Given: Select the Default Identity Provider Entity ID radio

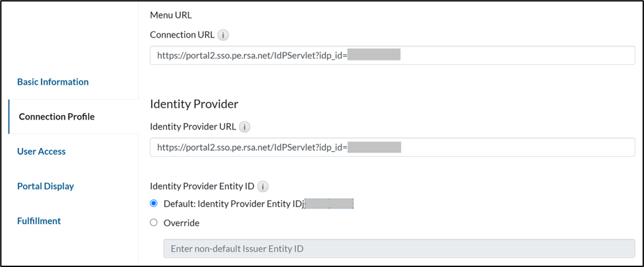Looking at the screenshot, I should click(154, 204).
